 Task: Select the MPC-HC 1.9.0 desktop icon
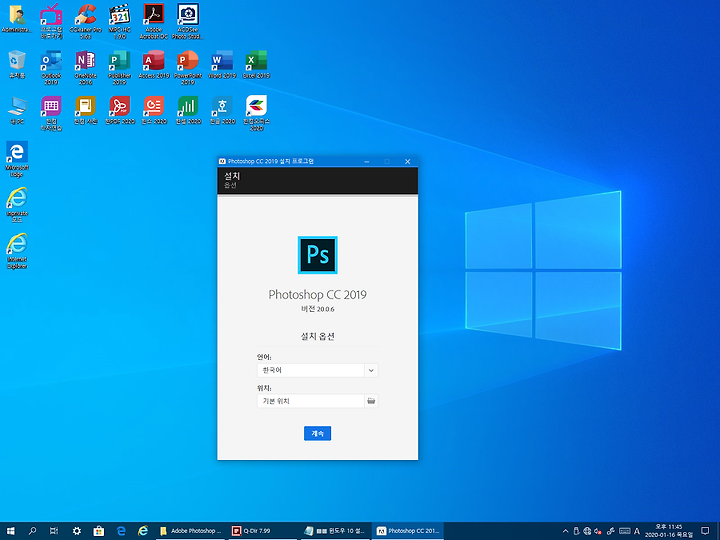pos(120,21)
